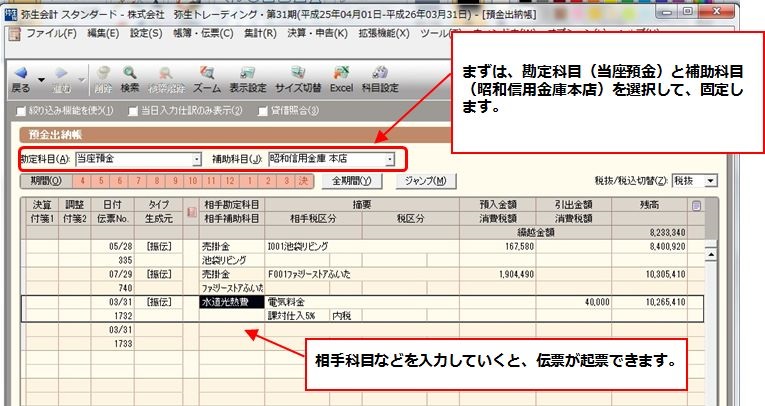The height and width of the screenshot is (406, 765).
Task: Open the 勘定科目 当座預金 dropdown
Action: [x=196, y=159]
